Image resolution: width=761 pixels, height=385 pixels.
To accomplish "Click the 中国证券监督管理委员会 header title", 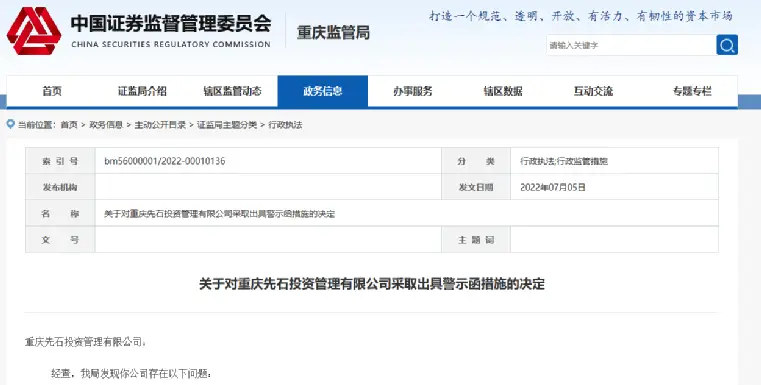I will [x=171, y=23].
